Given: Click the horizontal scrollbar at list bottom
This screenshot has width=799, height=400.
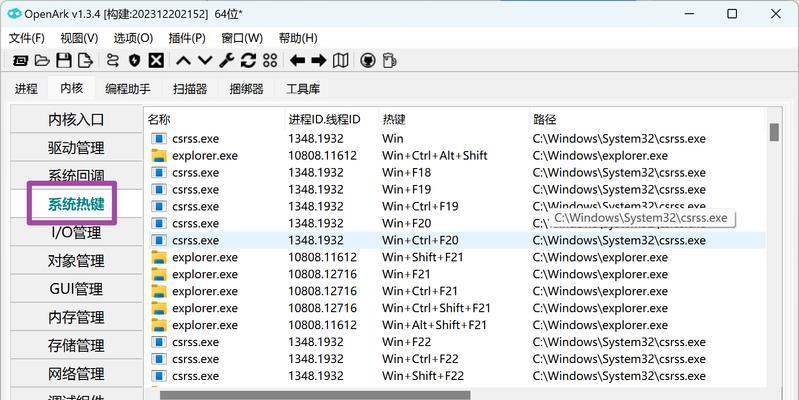Looking at the screenshot, I should 315,395.
